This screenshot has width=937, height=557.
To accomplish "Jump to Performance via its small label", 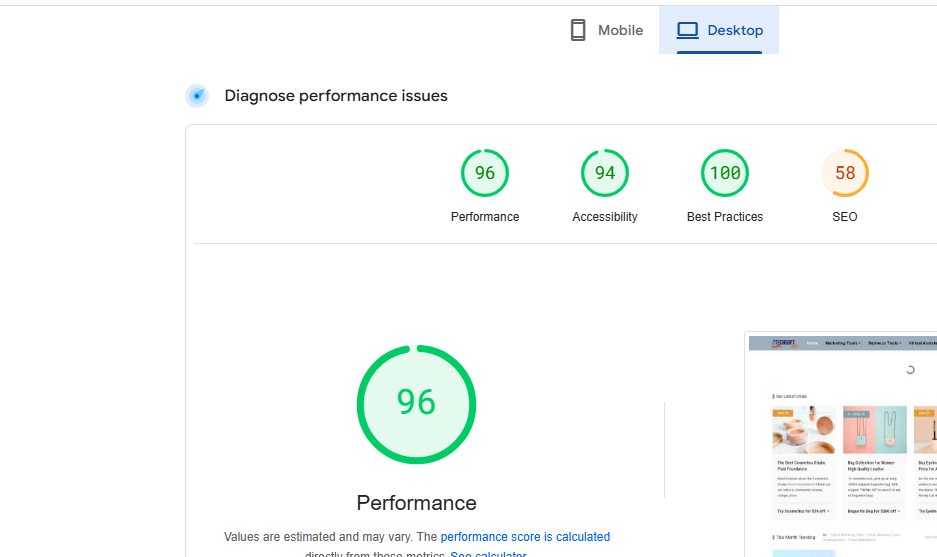I will tap(485, 217).
